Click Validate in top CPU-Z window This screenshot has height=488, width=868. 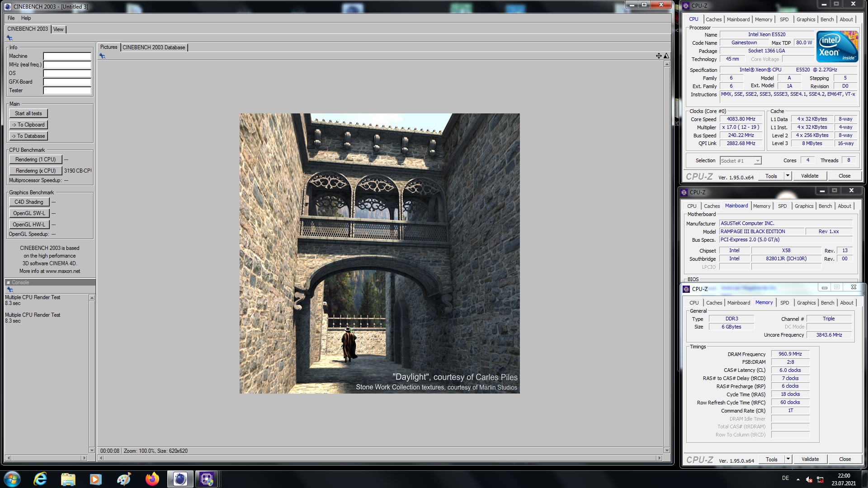click(x=810, y=176)
